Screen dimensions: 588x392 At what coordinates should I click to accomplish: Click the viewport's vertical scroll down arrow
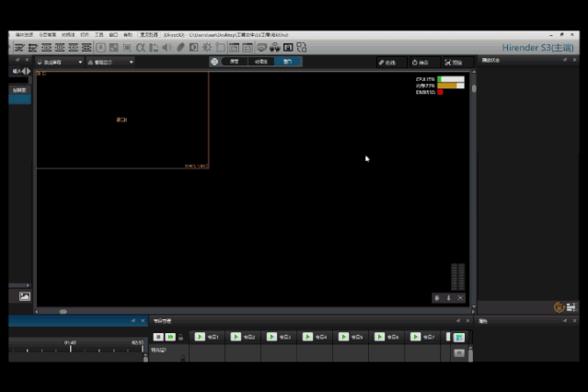coord(474,306)
